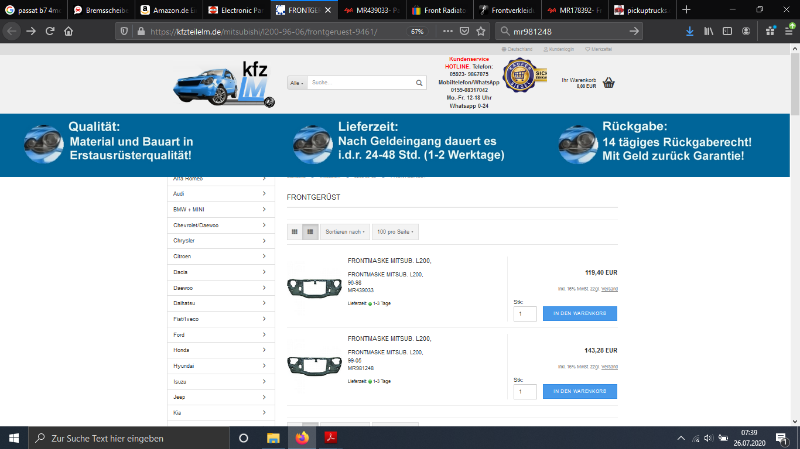Add 143,28 EUR Frontmaske to Warenkorb
Screen dimensions: 800x449
click(x=580, y=391)
